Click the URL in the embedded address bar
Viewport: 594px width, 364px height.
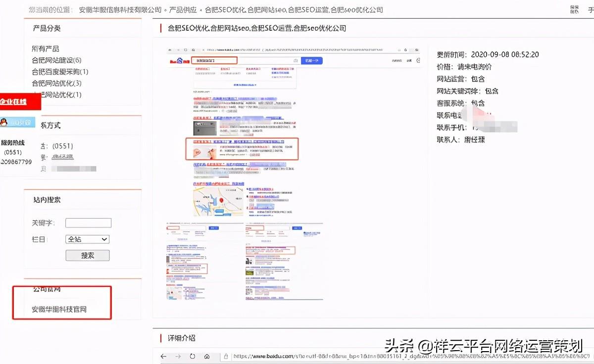[411, 356]
